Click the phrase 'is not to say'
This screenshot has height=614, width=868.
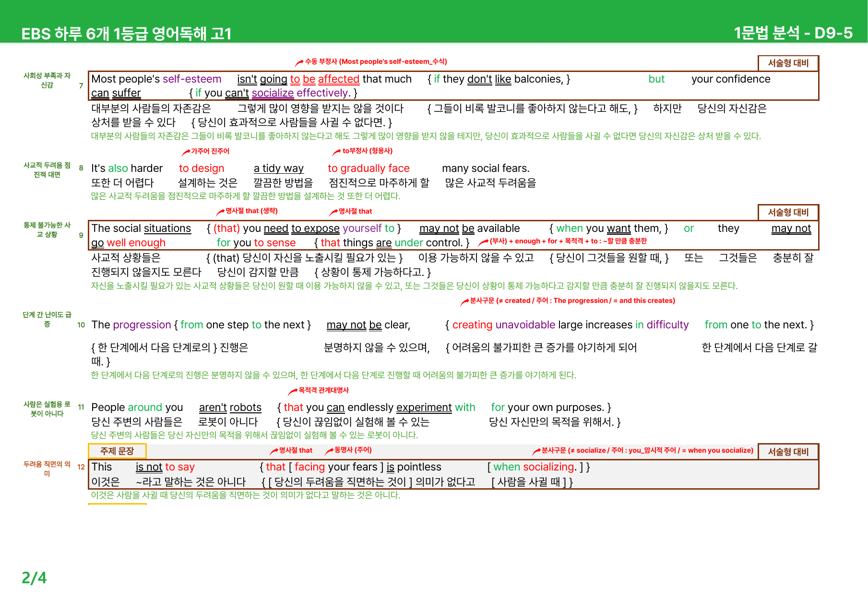(x=165, y=467)
